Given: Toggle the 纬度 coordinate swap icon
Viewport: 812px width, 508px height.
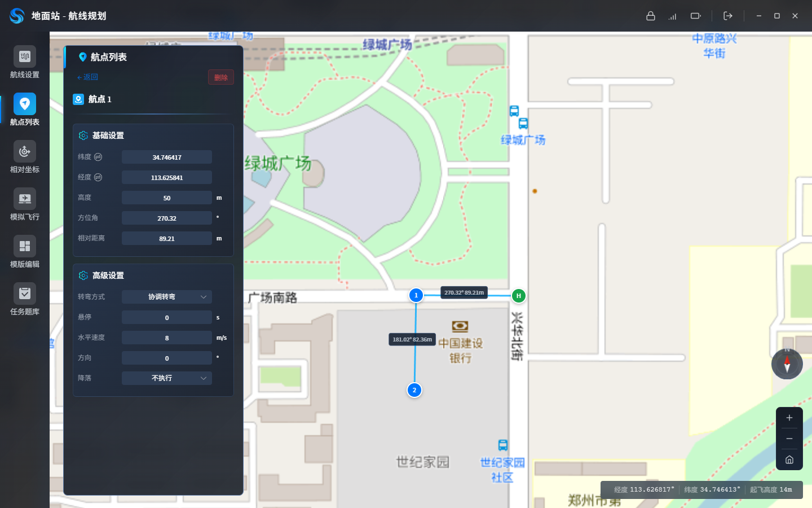Looking at the screenshot, I should click(x=98, y=157).
